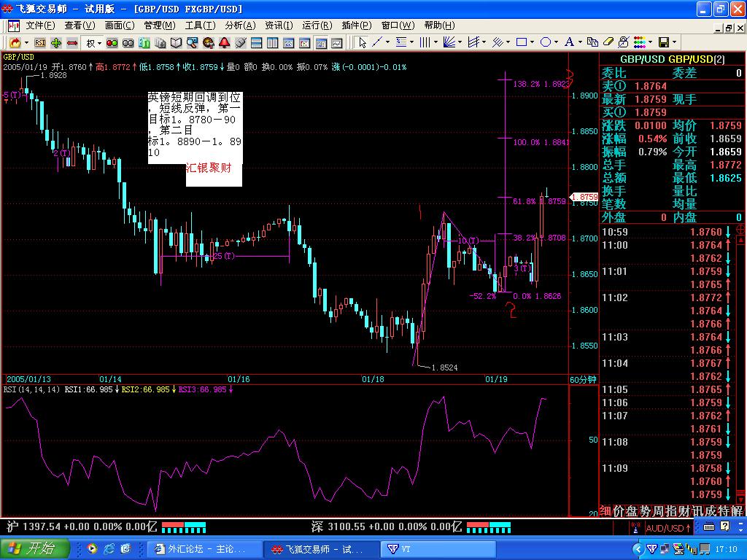Expand the text tool dropdown arrow
Screen dimensions: 747x560
tap(580, 42)
